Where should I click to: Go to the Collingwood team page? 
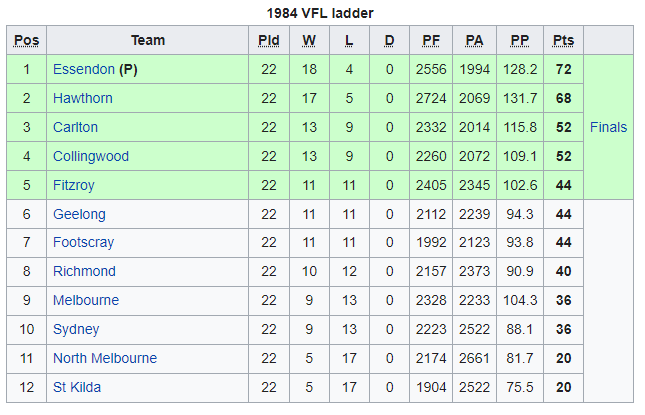click(89, 156)
